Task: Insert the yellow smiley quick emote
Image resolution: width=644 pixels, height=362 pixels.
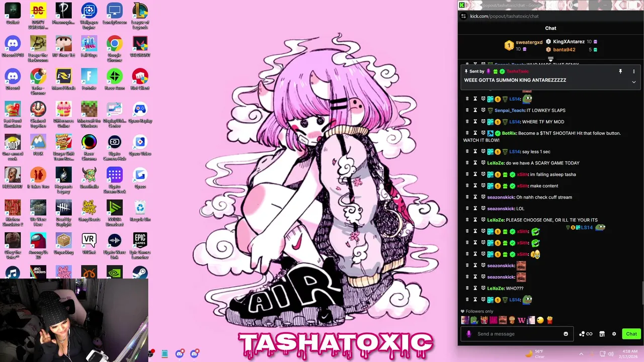Action: [x=540, y=320]
